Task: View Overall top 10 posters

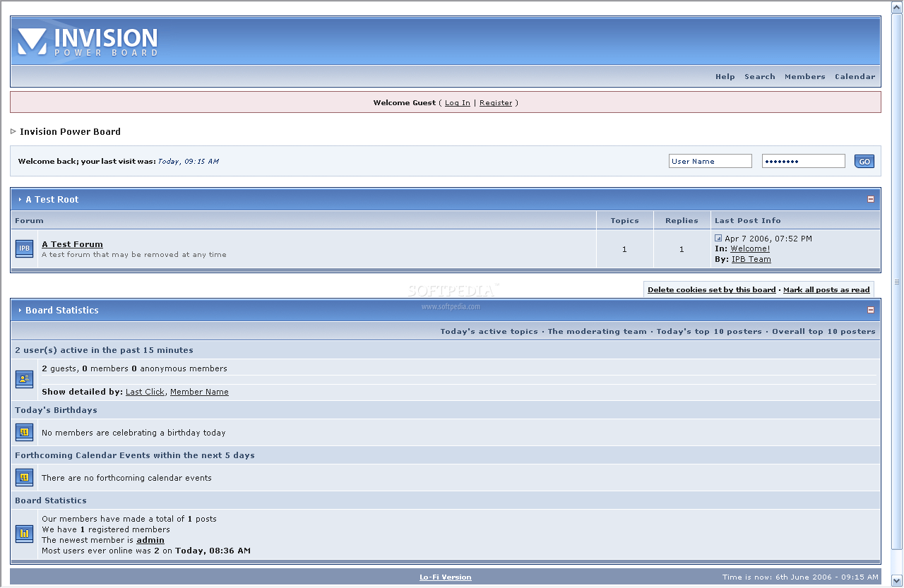Action: point(823,331)
